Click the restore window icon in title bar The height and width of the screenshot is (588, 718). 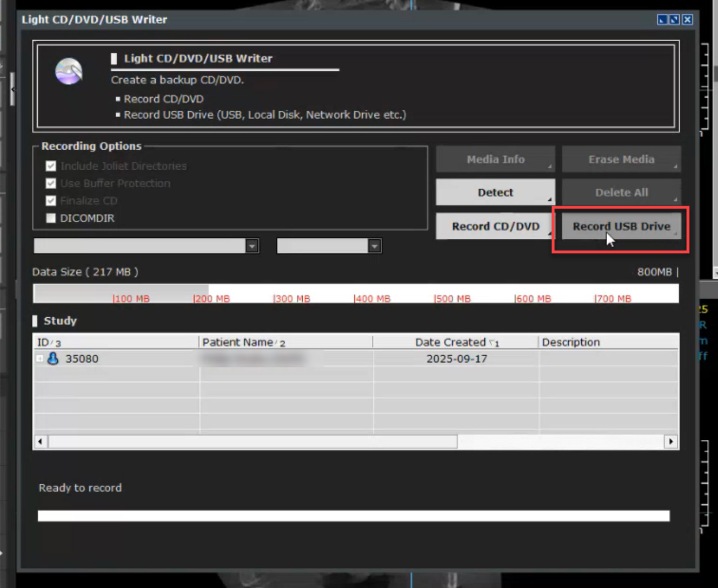coord(674,19)
